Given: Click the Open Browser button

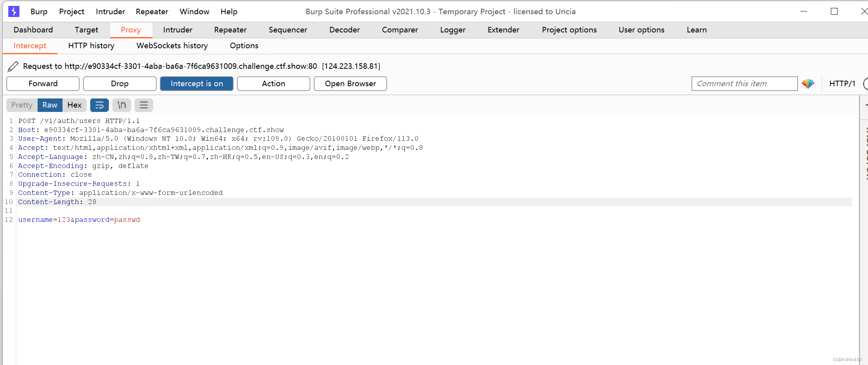Looking at the screenshot, I should coord(350,83).
